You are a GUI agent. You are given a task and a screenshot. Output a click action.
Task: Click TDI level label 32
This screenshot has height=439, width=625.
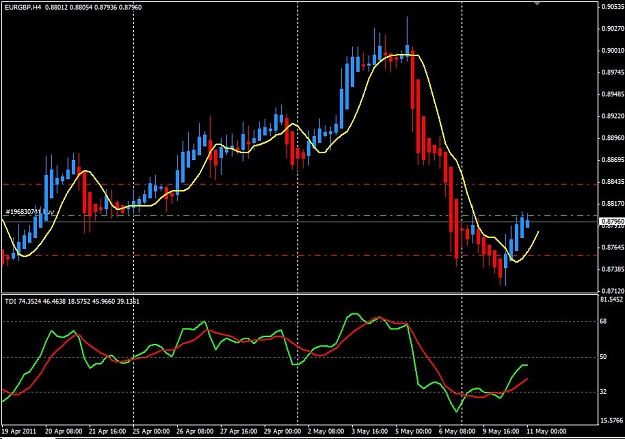coord(603,392)
